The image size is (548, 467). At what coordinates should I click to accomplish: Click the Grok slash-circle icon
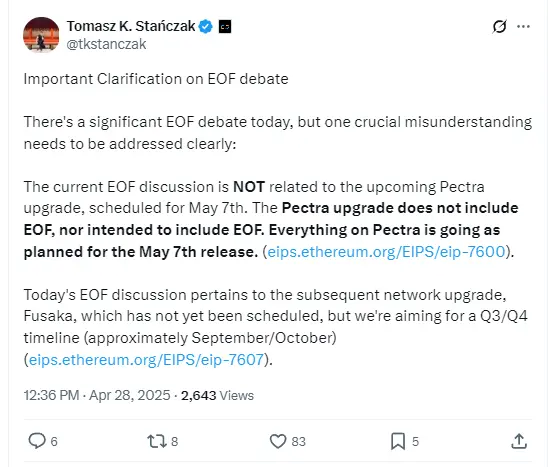click(499, 27)
